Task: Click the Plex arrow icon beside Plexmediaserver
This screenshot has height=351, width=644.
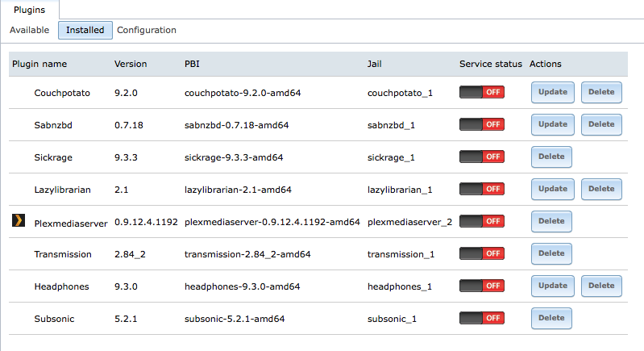Action: coord(19,221)
